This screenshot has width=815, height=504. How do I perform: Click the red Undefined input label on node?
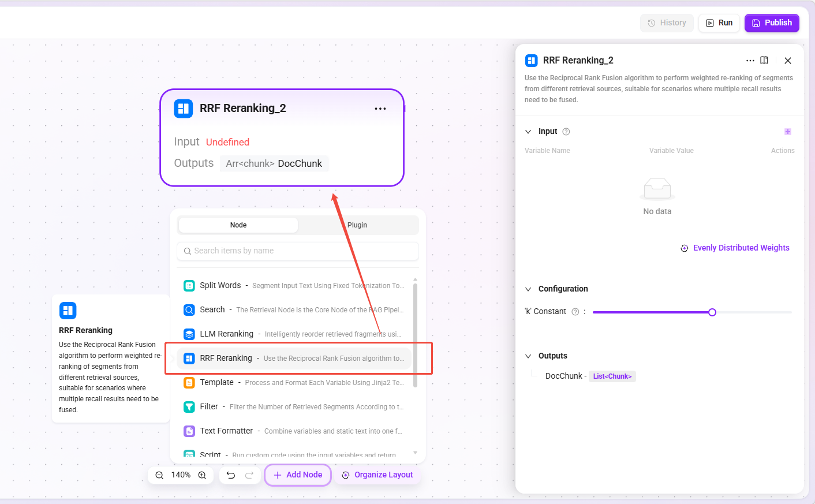[227, 142]
